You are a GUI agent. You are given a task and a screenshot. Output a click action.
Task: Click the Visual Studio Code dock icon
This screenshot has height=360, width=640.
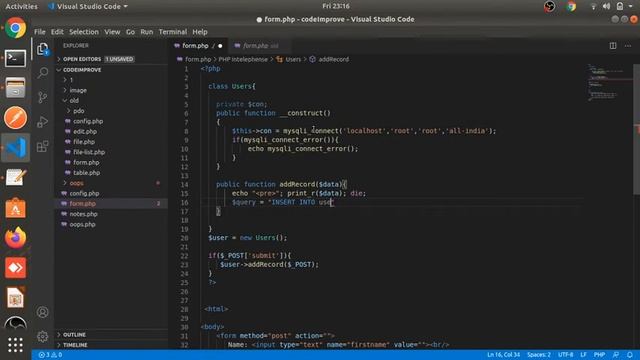click(x=16, y=147)
